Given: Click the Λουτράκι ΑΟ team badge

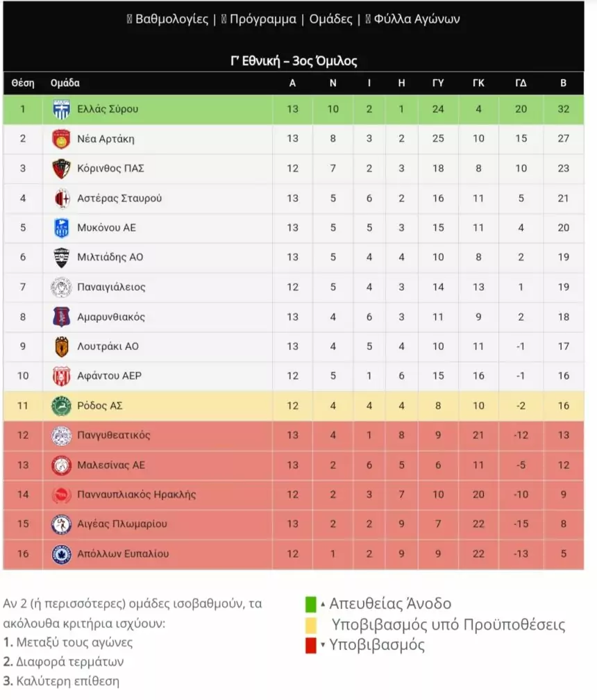Looking at the screenshot, I should pos(62,346).
